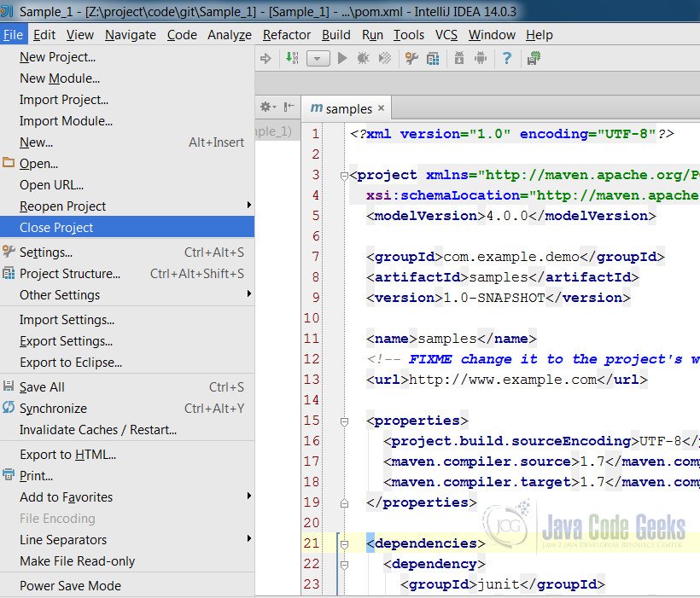
Task: Choose New... with Alt+Insert shortcut
Action: tap(127, 142)
